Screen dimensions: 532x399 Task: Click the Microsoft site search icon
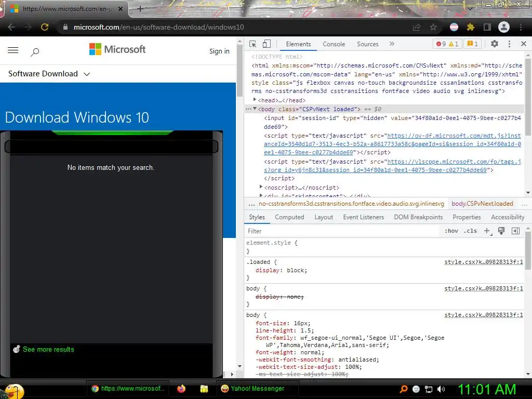[35, 52]
